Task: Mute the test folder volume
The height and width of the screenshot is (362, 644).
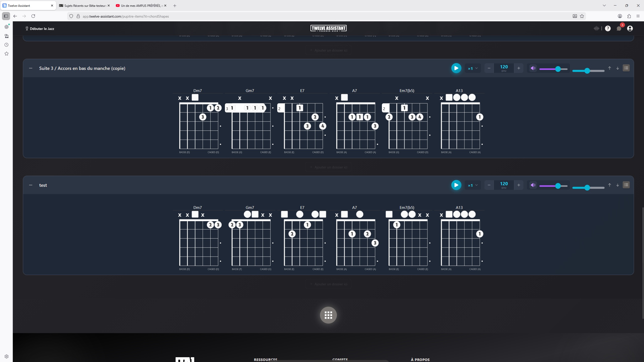Action: tap(533, 185)
